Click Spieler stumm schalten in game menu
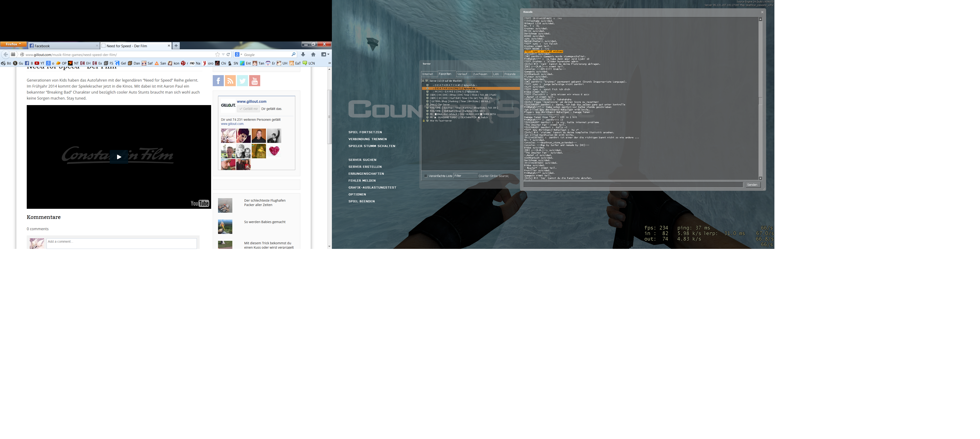 pyautogui.click(x=372, y=146)
